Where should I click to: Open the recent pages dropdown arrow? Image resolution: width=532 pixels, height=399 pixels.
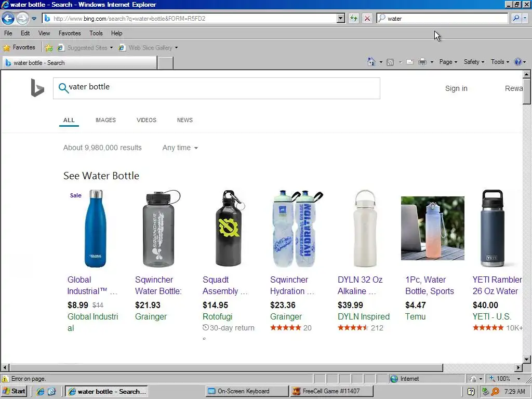pyautogui.click(x=34, y=19)
